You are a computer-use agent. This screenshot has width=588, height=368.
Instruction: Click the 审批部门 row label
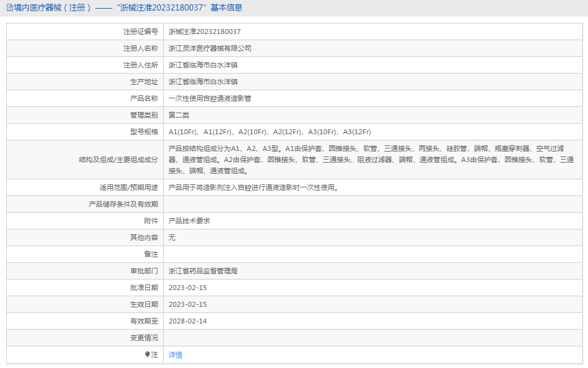(144, 271)
